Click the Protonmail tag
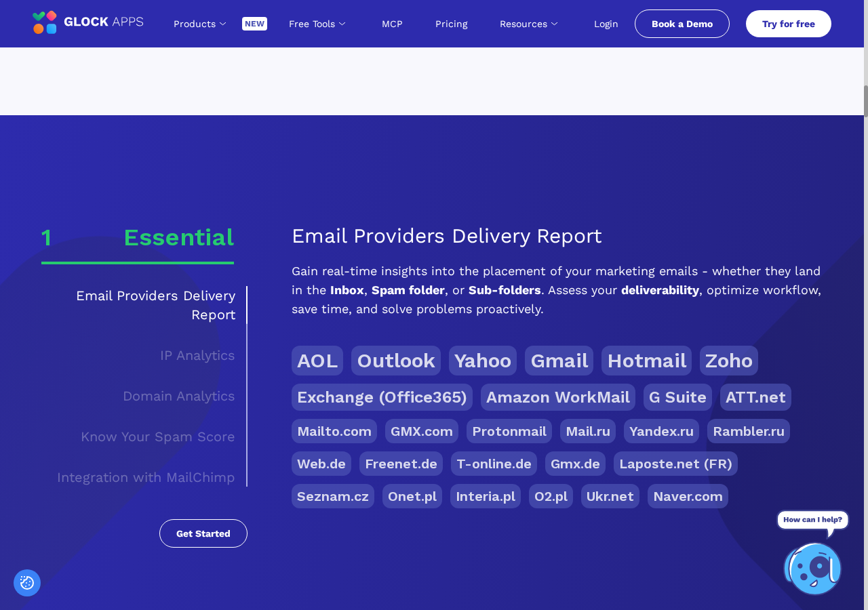 tap(509, 431)
